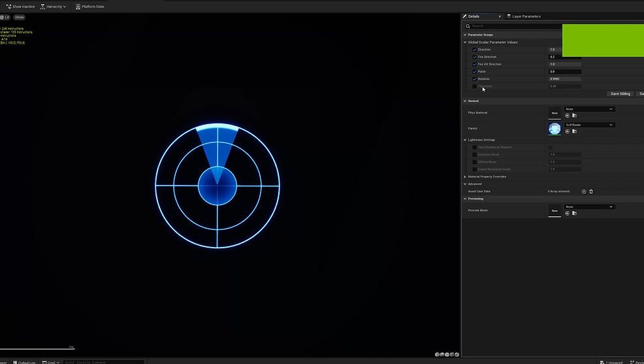Browse to Preview Mesh in Content Browser
This screenshot has height=364, width=644.
point(574,214)
